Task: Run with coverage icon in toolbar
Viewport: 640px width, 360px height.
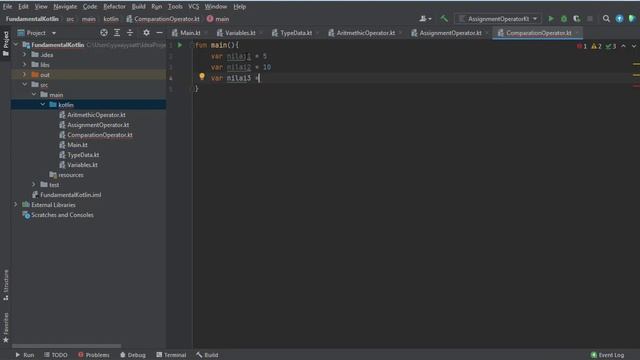Action: (x=577, y=19)
